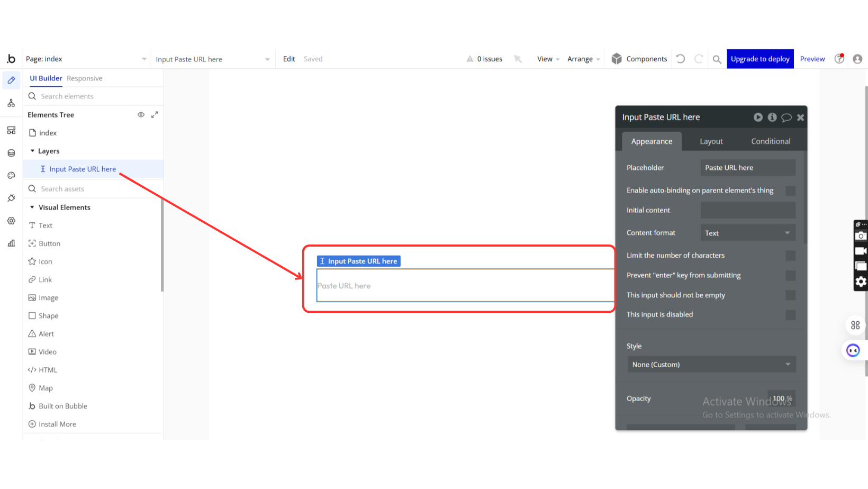The height and width of the screenshot is (489, 868).
Task: Click the issues warning triangle icon
Action: (x=470, y=59)
